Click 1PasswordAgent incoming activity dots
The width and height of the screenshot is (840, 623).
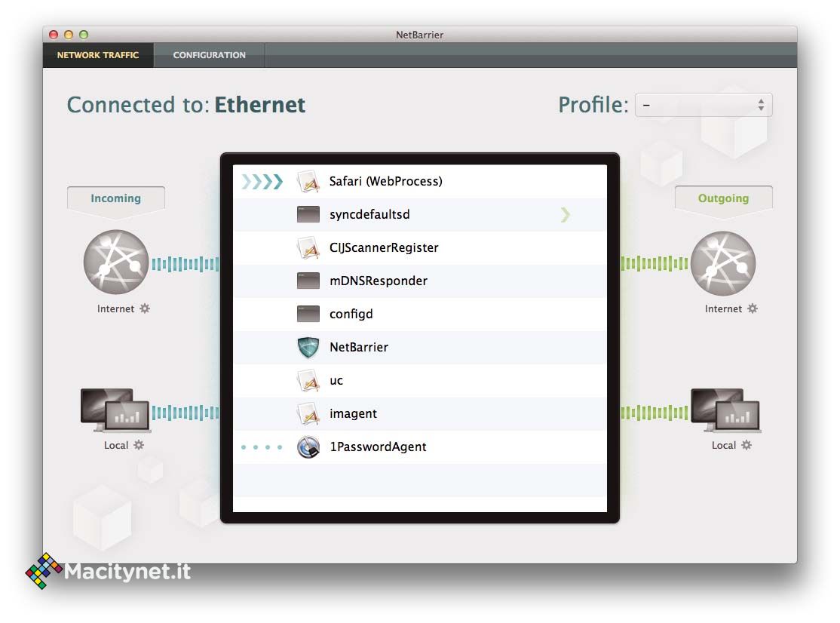pos(262,447)
